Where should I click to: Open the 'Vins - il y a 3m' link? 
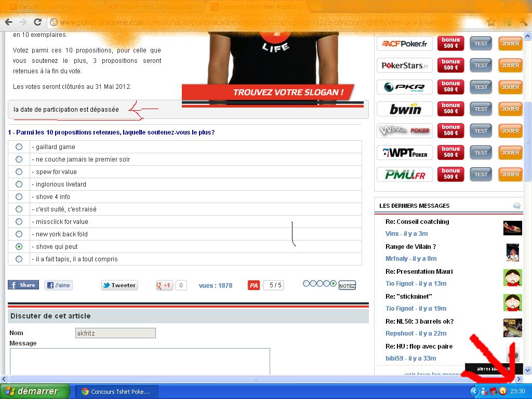406,233
